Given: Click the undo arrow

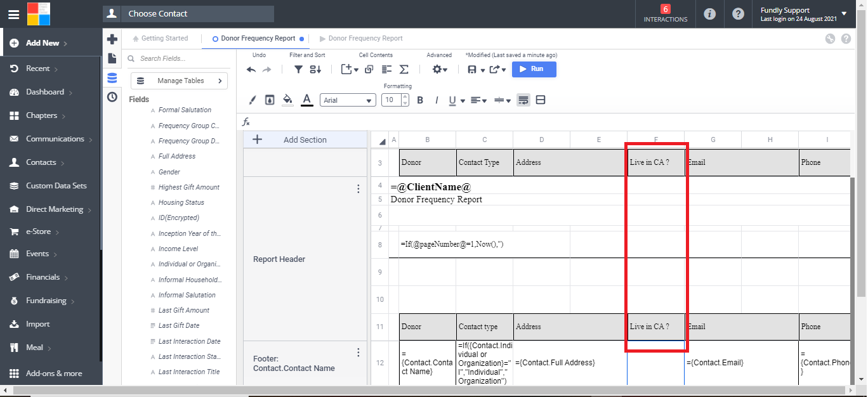Looking at the screenshot, I should tap(251, 70).
